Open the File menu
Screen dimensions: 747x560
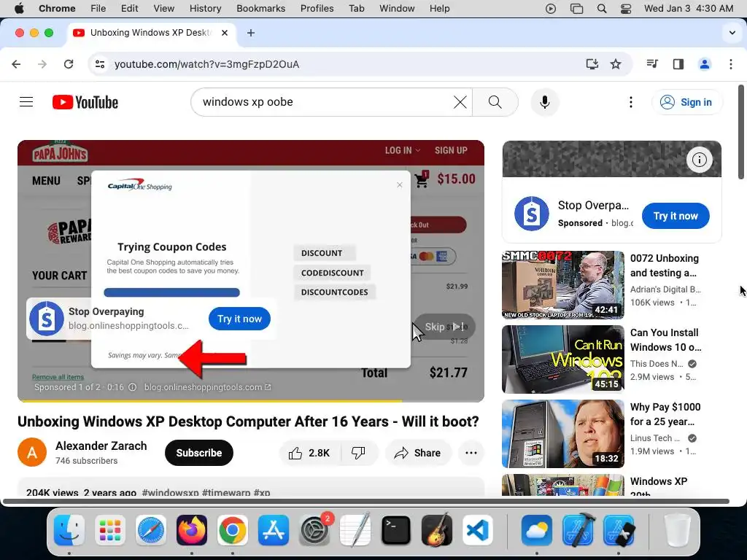coord(98,8)
